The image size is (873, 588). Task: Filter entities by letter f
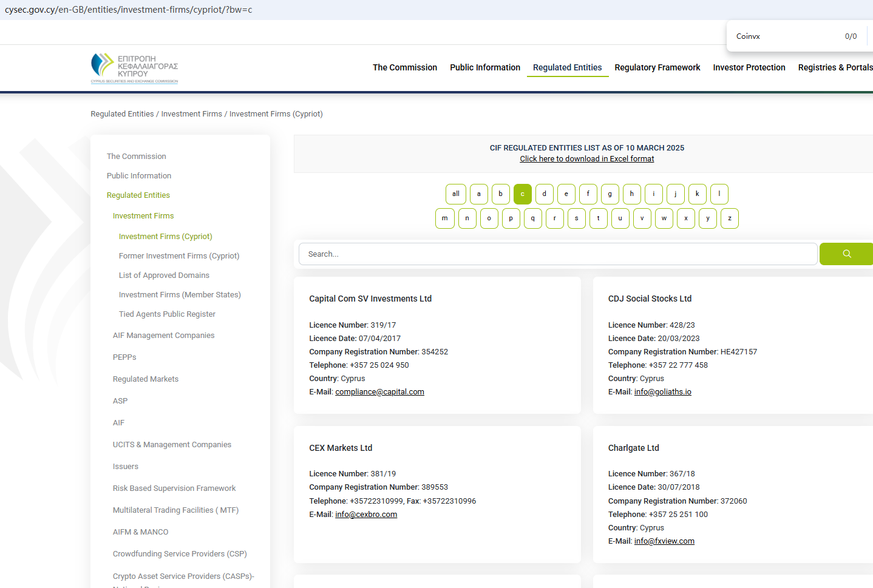tap(588, 194)
